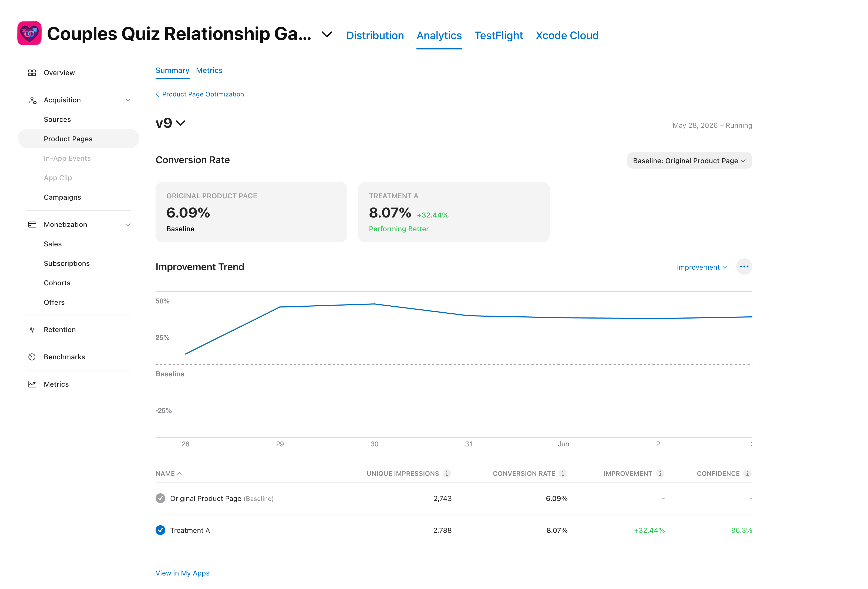Click the Couples Quiz app icon

(29, 33)
